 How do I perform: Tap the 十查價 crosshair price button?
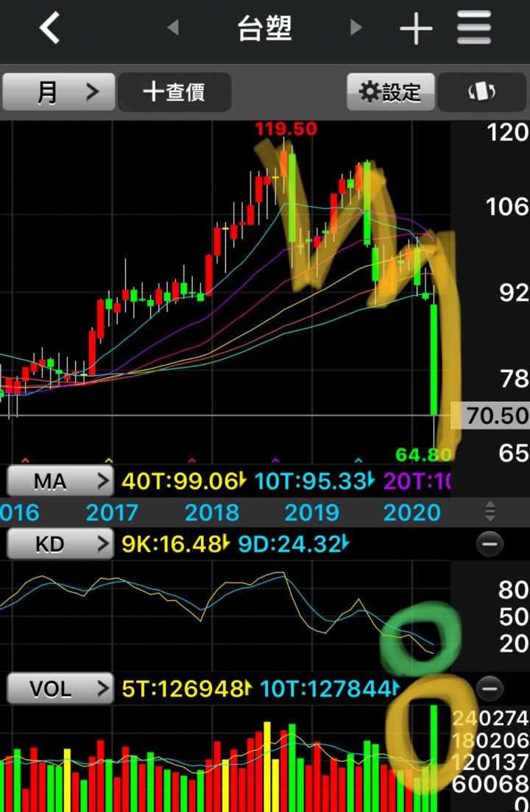174,92
